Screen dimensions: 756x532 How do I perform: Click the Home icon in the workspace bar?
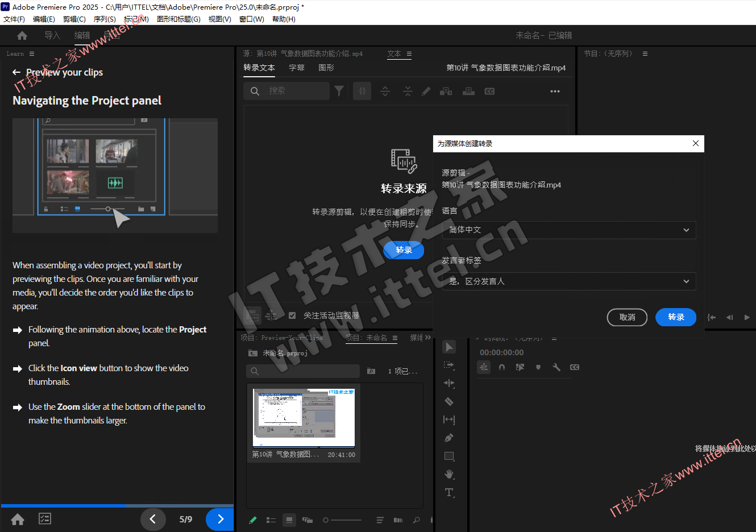tap(22, 36)
